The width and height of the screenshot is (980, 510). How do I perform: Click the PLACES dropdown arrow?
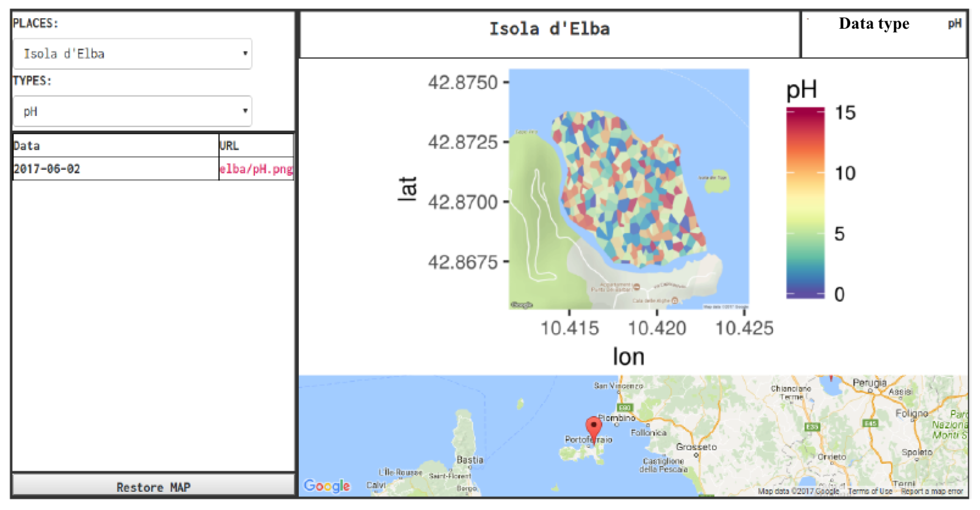245,53
